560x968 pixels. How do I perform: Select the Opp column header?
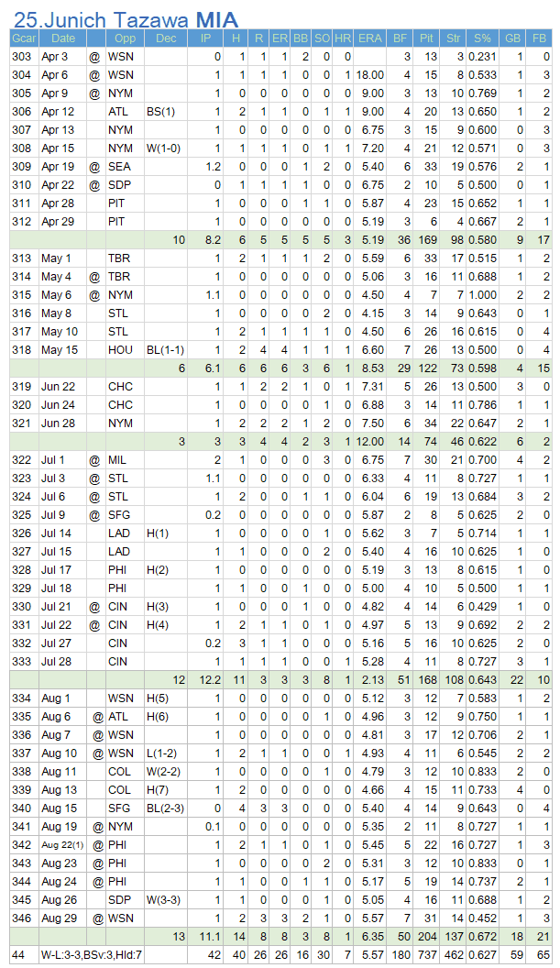pyautogui.click(x=125, y=38)
